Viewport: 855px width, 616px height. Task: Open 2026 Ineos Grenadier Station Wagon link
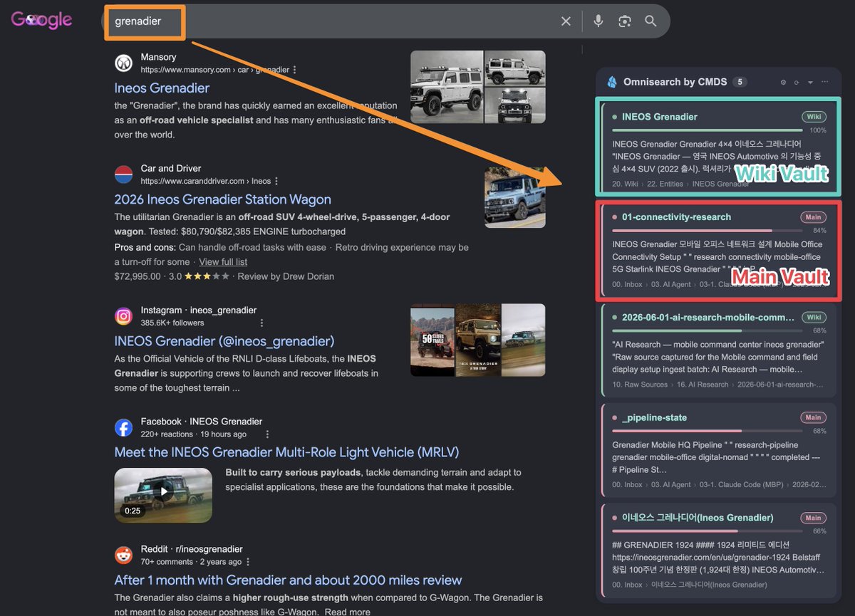pyautogui.click(x=222, y=199)
